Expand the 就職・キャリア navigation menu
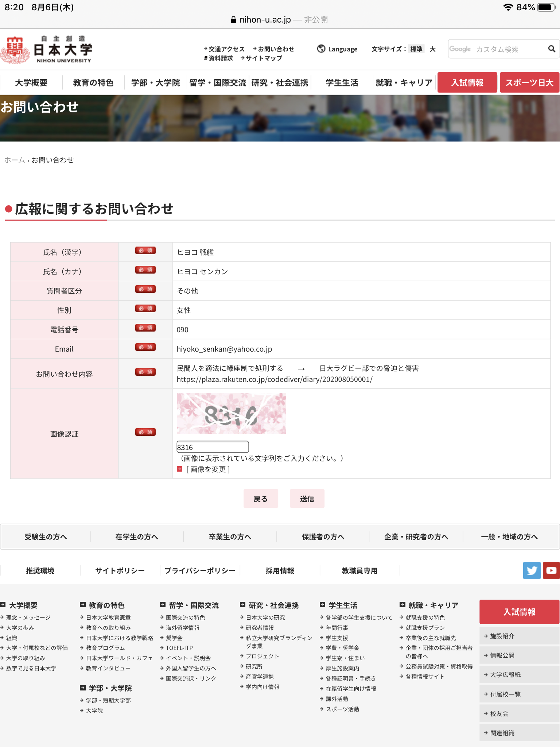This screenshot has height=747, width=560. [x=404, y=83]
